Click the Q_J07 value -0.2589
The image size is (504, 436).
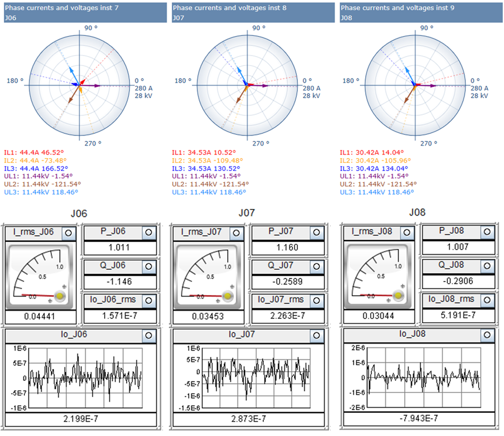click(288, 282)
